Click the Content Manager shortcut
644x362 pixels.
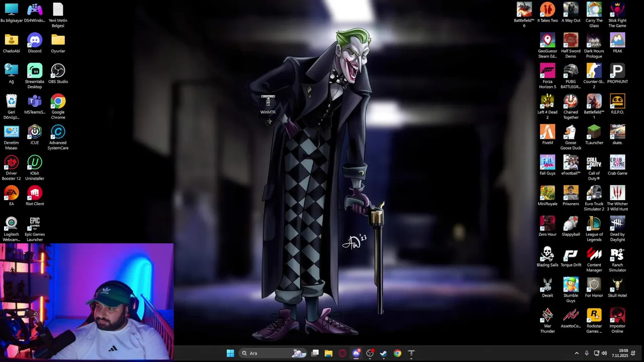pos(594,260)
